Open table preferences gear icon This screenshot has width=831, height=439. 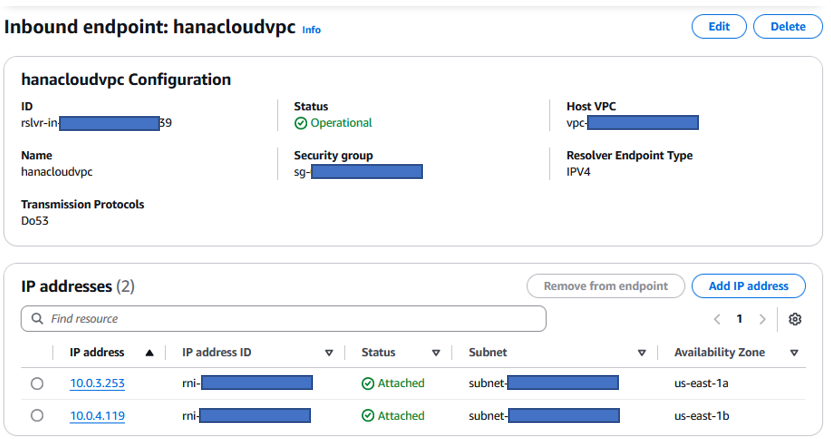pyautogui.click(x=795, y=319)
